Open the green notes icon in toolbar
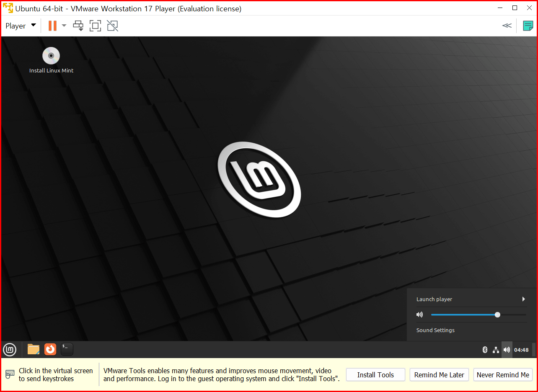538x392 pixels. tap(528, 26)
